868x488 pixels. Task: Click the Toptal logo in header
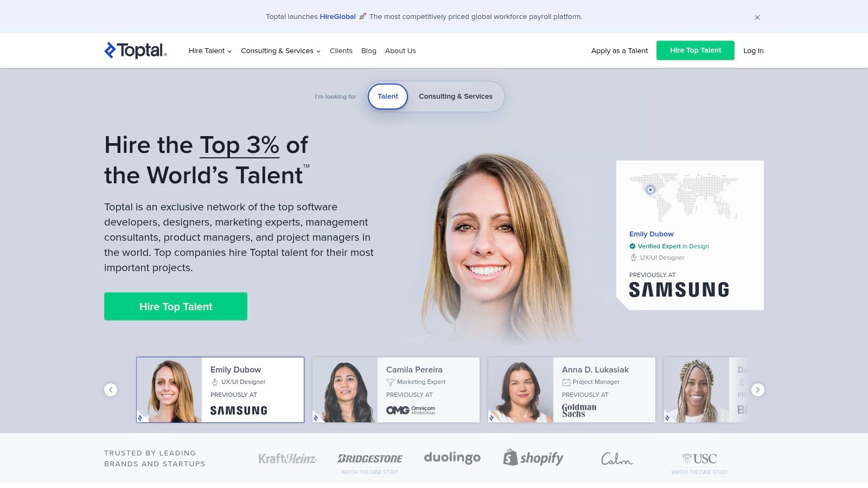pyautogui.click(x=136, y=50)
